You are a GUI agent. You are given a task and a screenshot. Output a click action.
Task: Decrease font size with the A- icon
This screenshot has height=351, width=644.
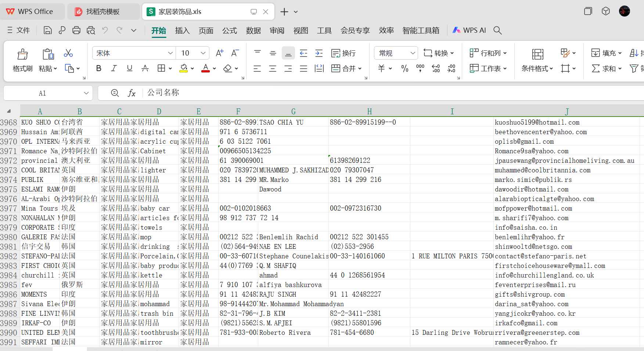(x=235, y=53)
